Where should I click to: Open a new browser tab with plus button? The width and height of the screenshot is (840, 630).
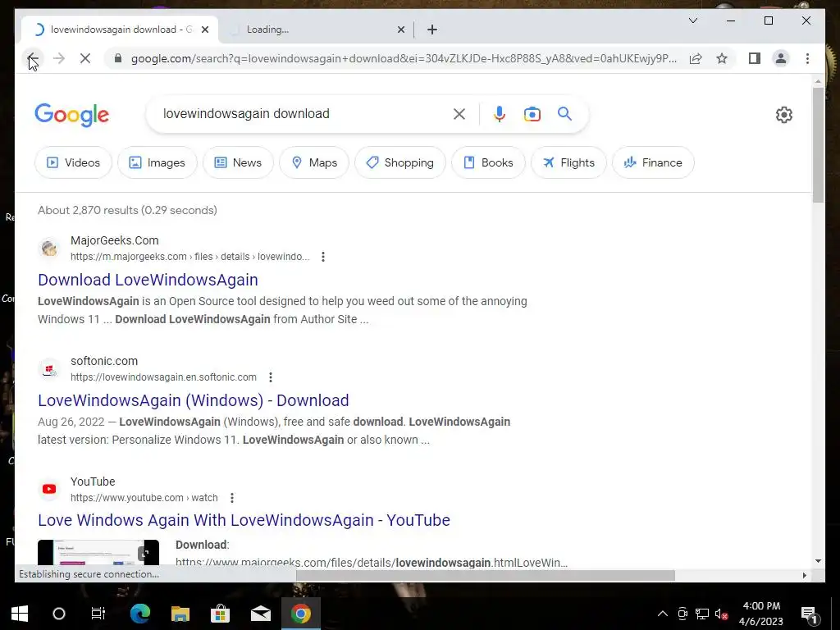[x=432, y=30]
